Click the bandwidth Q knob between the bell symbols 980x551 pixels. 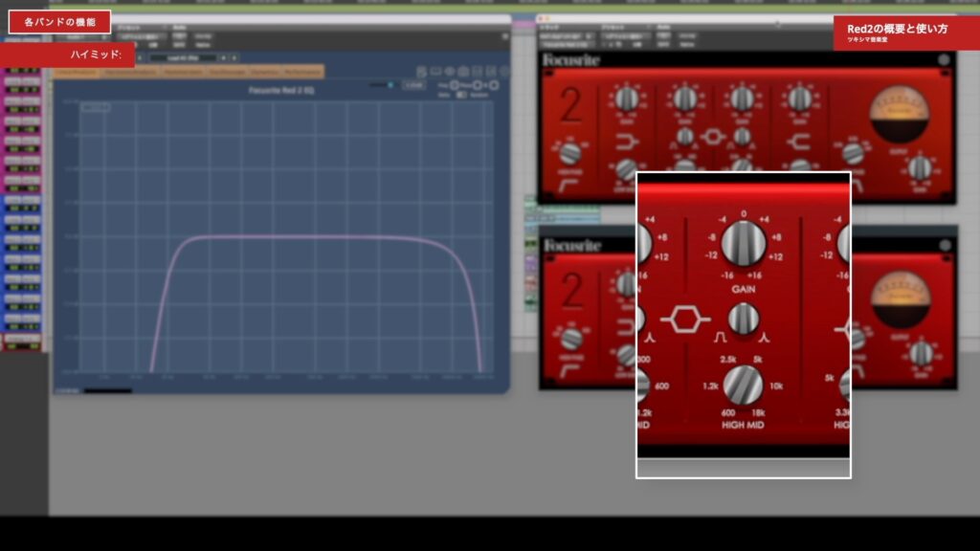[743, 319]
